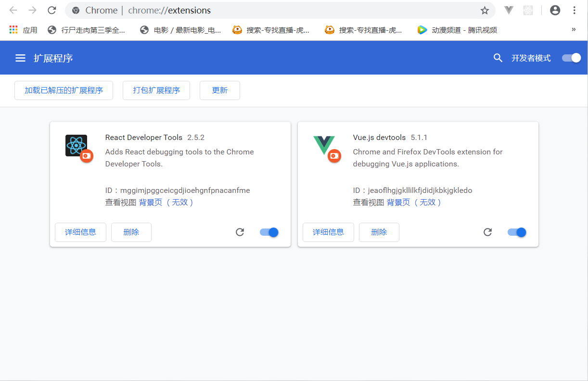Disable the Vue.js devtools toggle
The image size is (588, 381).
point(517,232)
